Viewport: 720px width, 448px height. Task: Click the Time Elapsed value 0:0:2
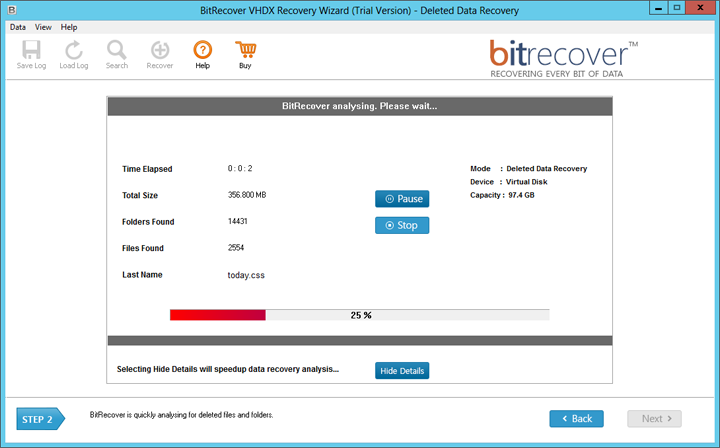click(240, 168)
